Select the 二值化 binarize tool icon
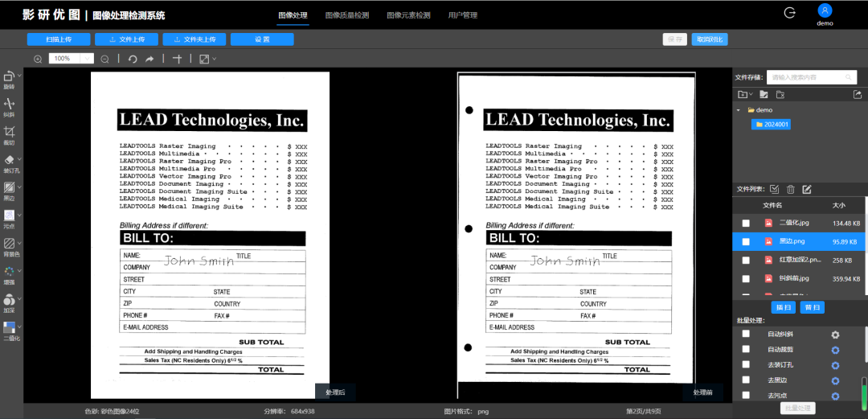The width and height of the screenshot is (868, 419). tap(9, 327)
